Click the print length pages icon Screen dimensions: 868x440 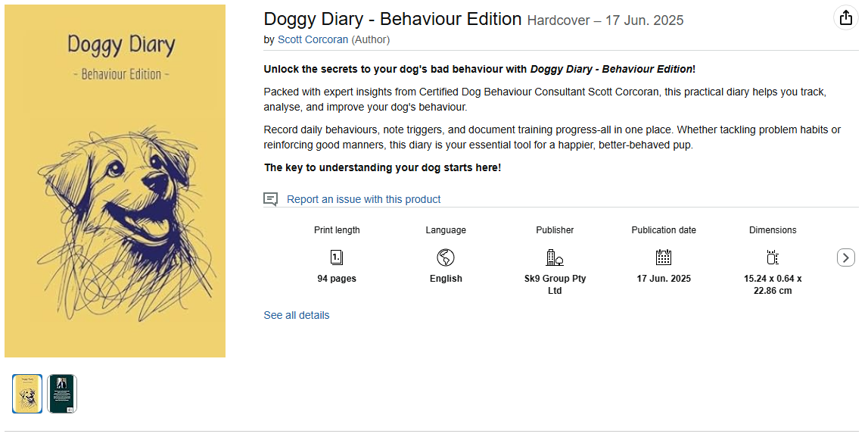pos(337,257)
